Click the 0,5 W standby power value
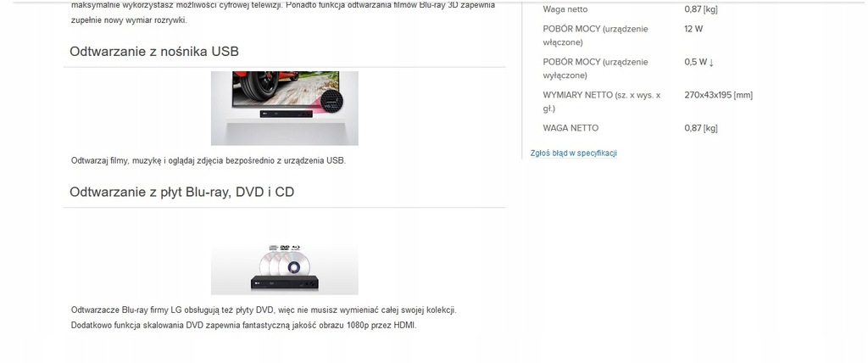The image size is (868, 363). pos(696,62)
